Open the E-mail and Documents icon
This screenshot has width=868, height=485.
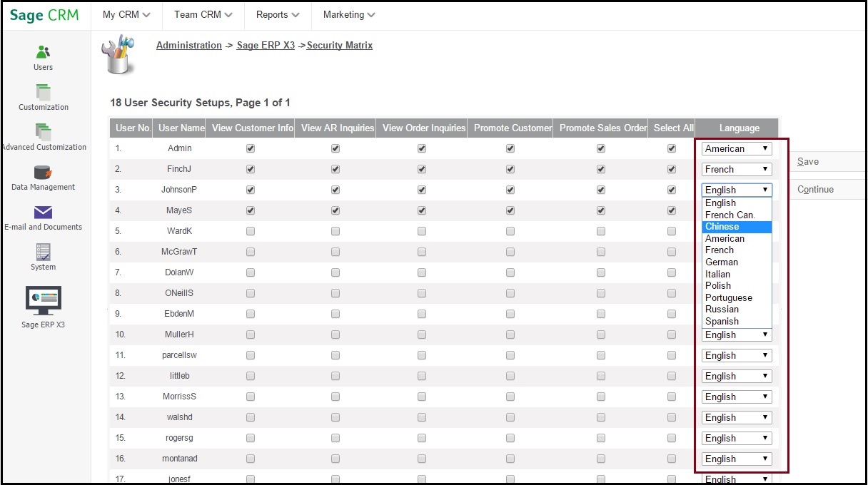pyautogui.click(x=43, y=213)
